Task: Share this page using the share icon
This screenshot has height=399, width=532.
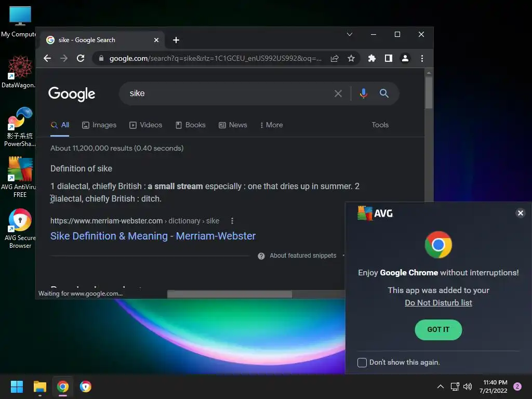Action: click(x=335, y=58)
